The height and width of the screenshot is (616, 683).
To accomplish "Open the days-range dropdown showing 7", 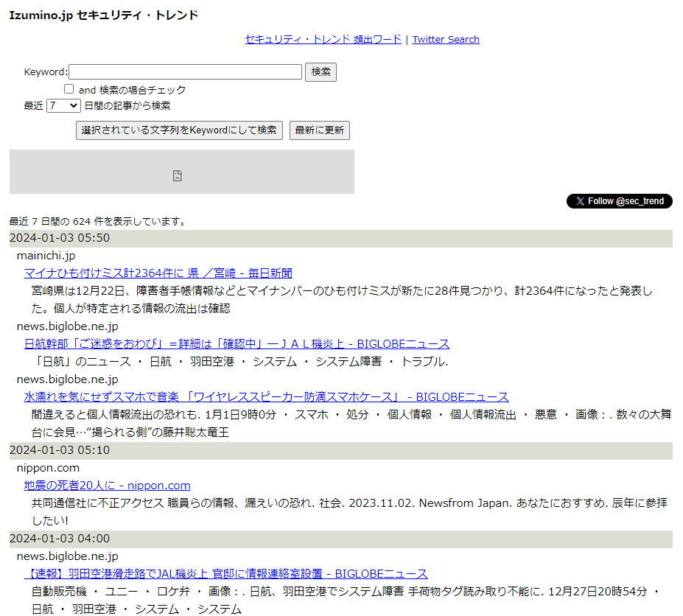I will [63, 105].
